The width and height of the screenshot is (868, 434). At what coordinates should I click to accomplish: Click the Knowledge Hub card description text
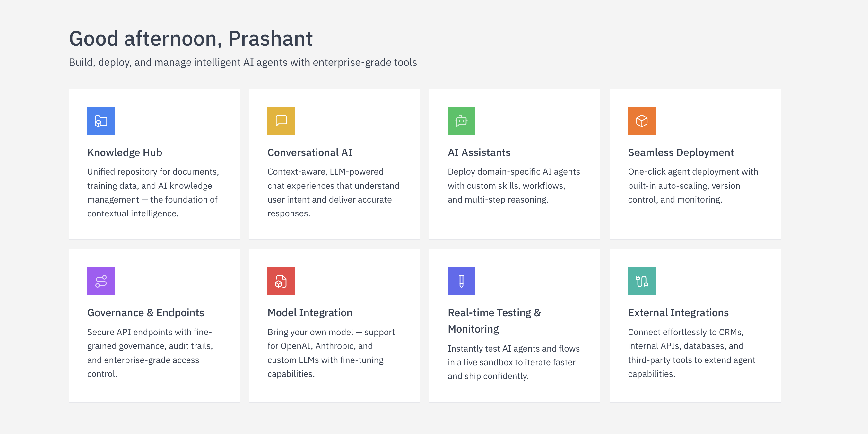point(153,192)
